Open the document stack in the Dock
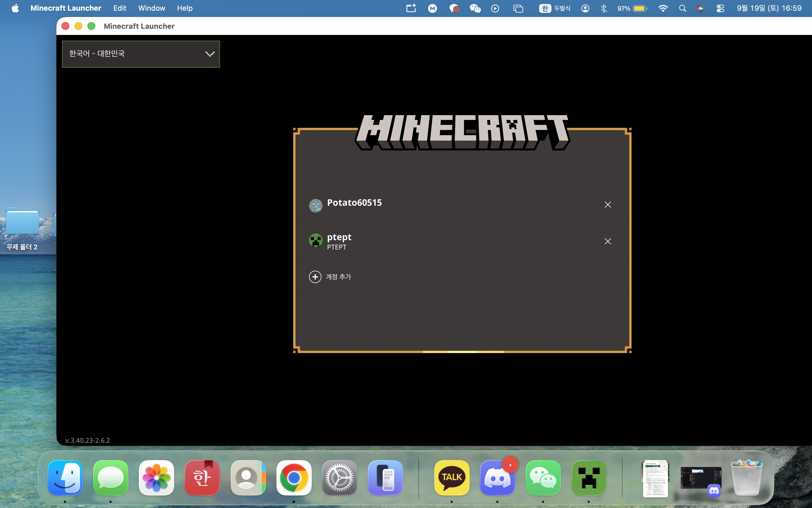812x508 pixels. (x=655, y=478)
